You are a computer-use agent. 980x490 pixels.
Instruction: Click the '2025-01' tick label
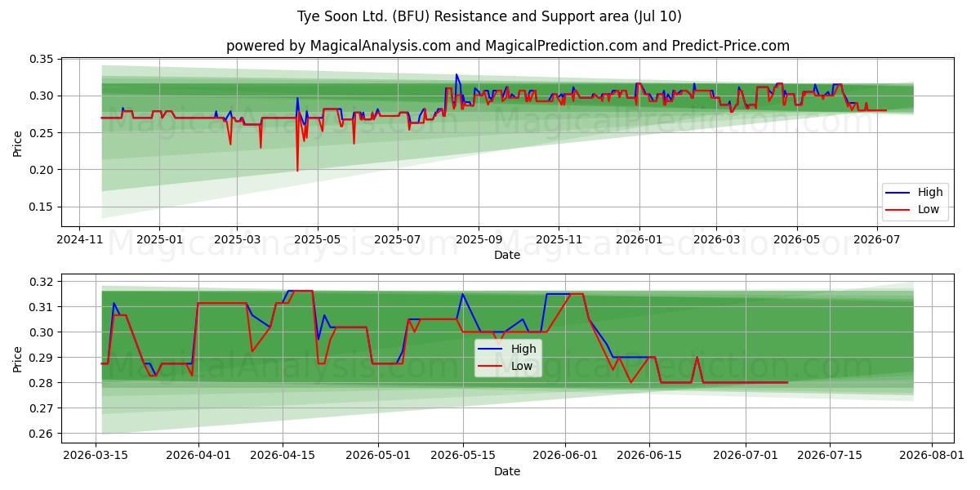coord(158,240)
